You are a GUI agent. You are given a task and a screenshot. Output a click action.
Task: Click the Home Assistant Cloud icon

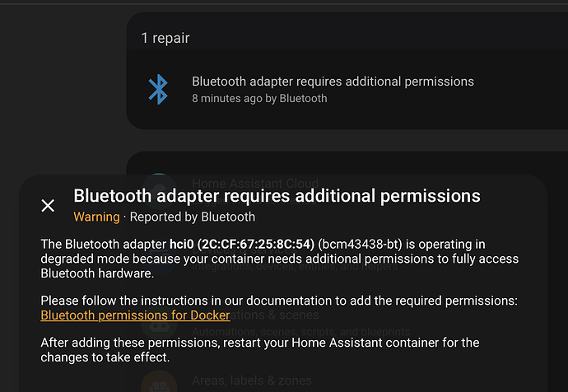(x=158, y=184)
